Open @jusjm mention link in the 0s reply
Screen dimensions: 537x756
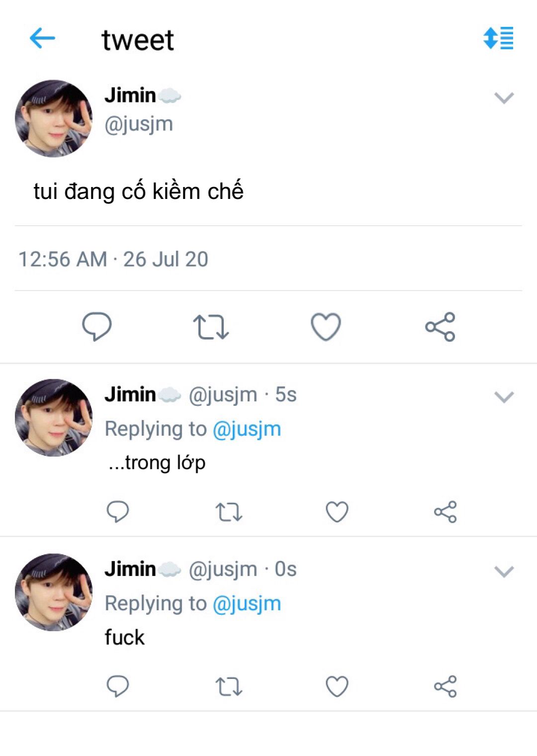tap(247, 603)
